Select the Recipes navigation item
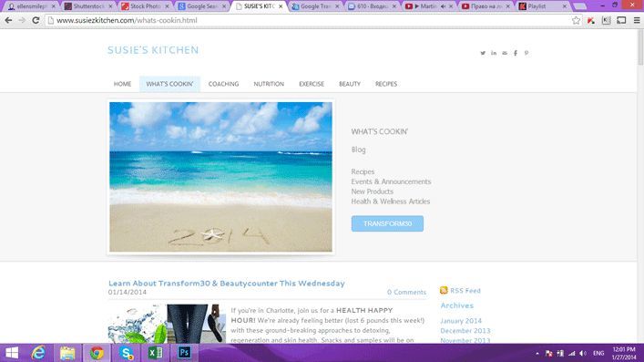644x362 pixels. pos(386,84)
